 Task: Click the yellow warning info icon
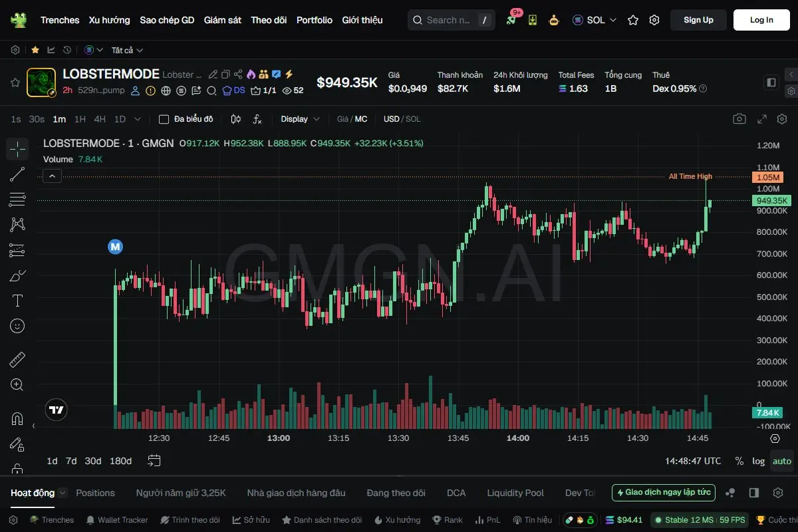point(151,90)
